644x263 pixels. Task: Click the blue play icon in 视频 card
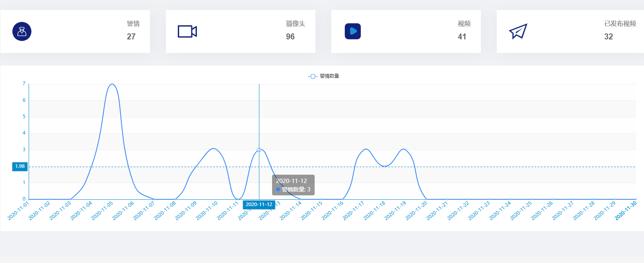tap(353, 31)
